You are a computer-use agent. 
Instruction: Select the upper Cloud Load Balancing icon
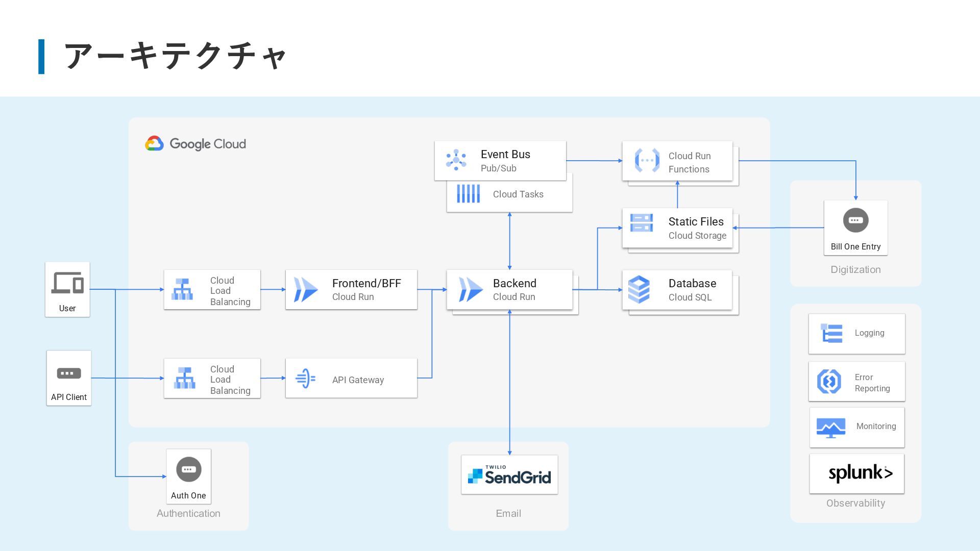tap(182, 289)
